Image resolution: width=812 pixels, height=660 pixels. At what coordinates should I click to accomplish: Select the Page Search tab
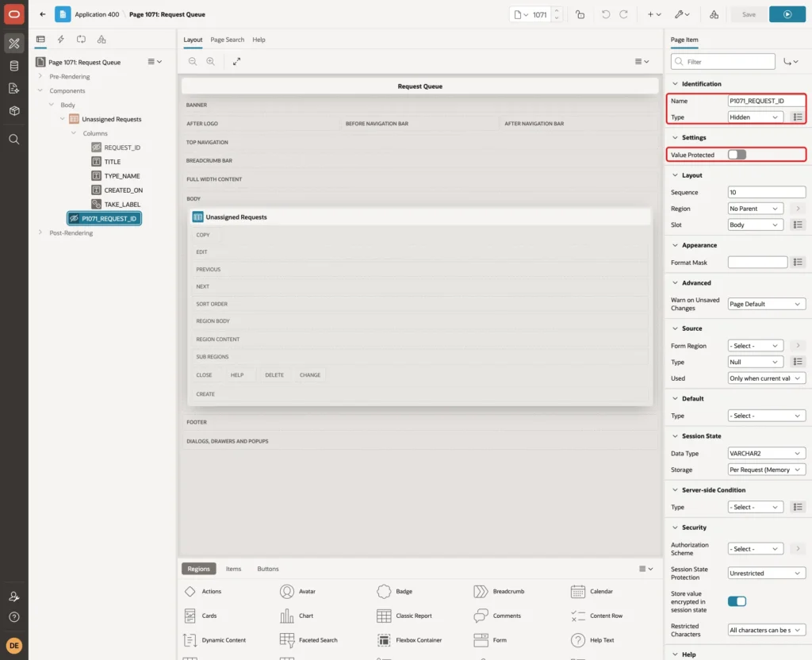click(227, 40)
